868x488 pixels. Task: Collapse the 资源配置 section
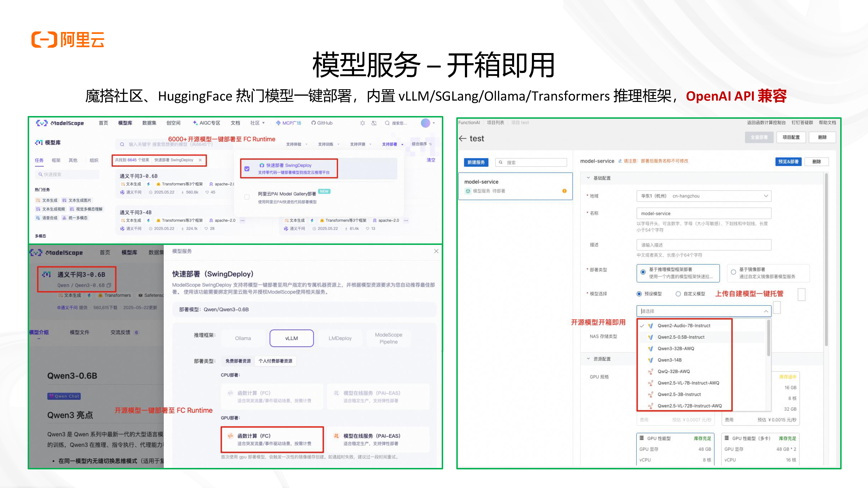click(588, 359)
